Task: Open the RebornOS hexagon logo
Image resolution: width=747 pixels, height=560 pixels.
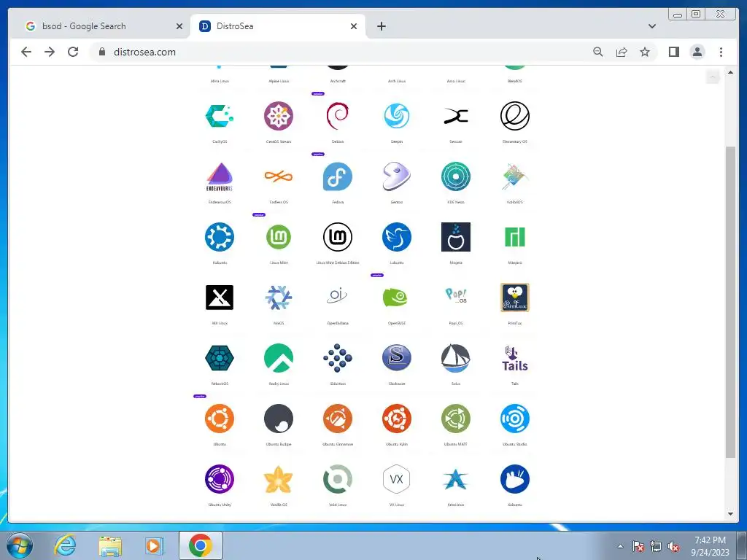Action: (x=220, y=357)
